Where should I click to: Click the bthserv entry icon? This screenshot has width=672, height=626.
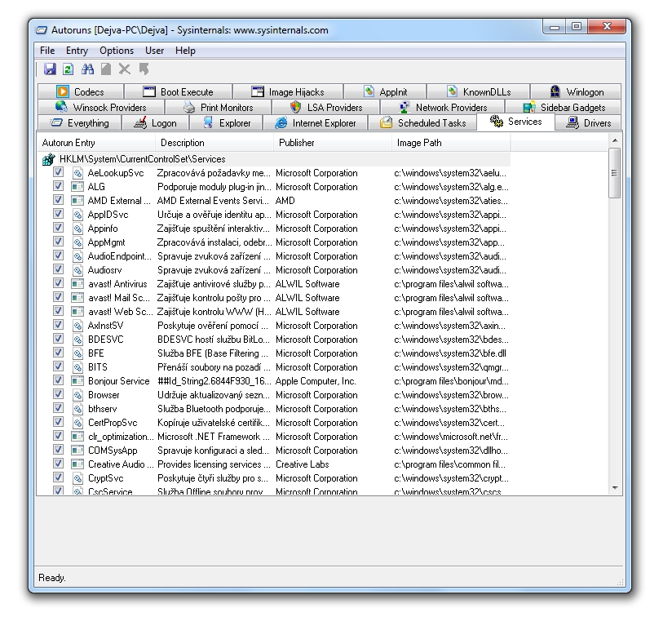77,409
